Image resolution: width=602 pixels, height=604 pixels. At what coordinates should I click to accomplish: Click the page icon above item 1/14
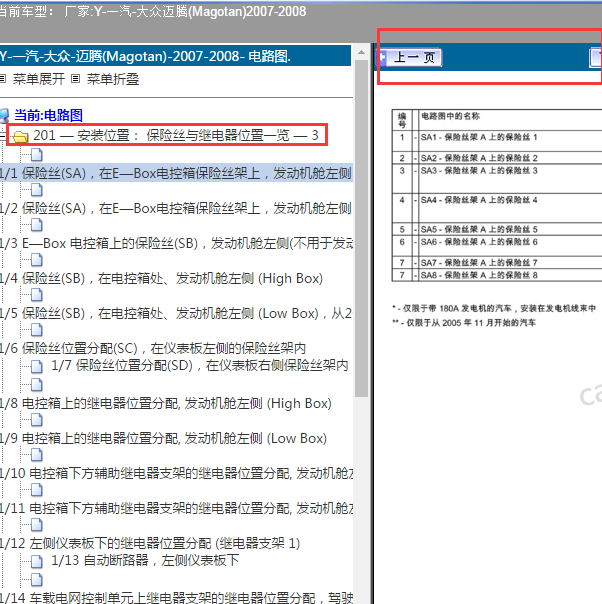coord(37,579)
